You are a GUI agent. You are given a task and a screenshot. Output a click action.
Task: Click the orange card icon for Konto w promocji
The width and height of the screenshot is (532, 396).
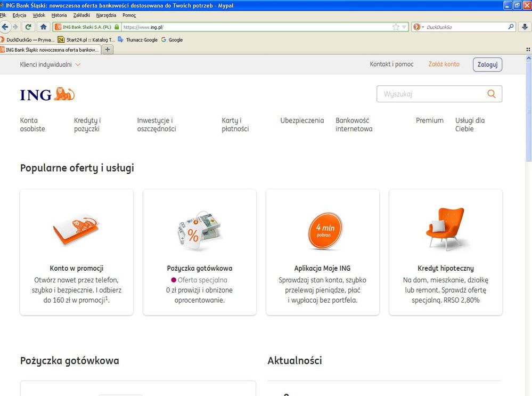[x=76, y=229]
